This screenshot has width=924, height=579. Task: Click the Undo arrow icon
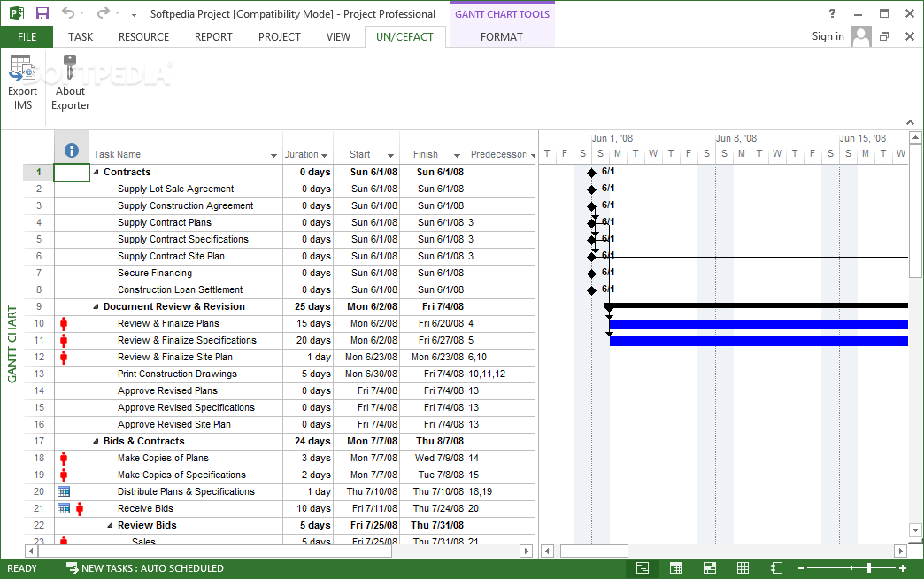click(x=68, y=13)
